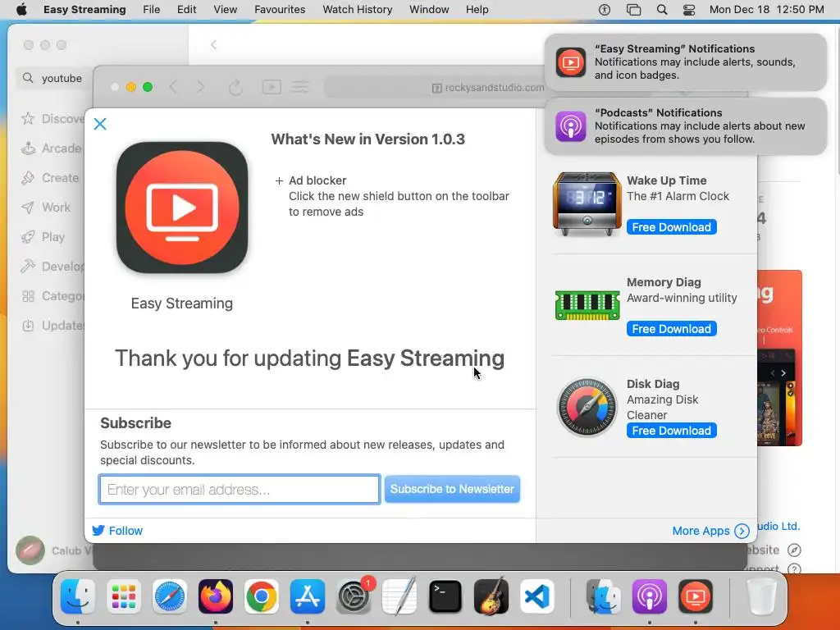Open the Podcasts notification banner
The image size is (840, 630).
point(686,126)
